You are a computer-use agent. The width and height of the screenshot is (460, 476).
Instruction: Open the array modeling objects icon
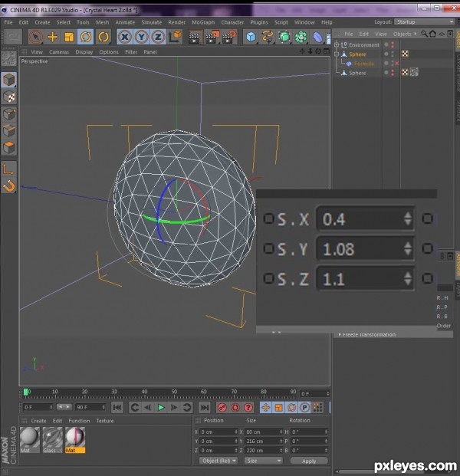point(301,38)
